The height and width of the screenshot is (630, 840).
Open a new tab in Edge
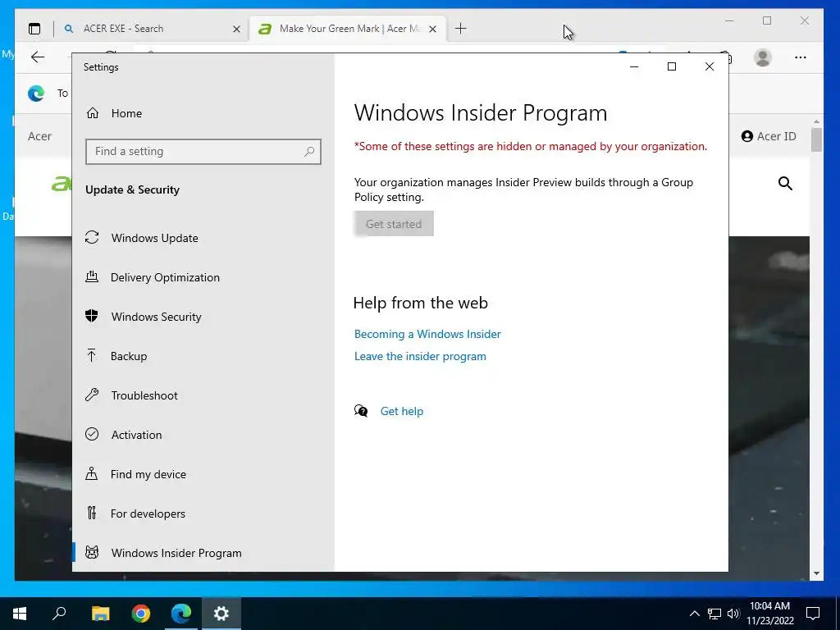pyautogui.click(x=461, y=29)
